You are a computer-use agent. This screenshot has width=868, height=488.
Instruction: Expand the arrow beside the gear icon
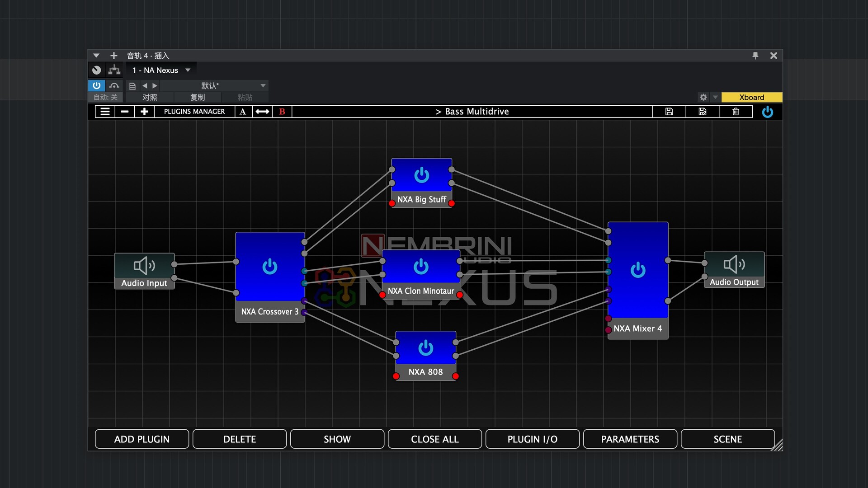[715, 97]
